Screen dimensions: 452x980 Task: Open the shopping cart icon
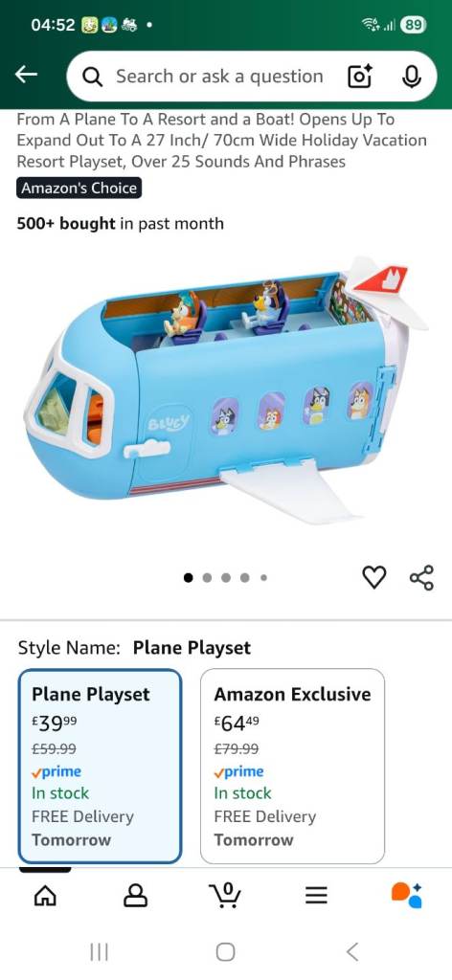pyautogui.click(x=226, y=895)
